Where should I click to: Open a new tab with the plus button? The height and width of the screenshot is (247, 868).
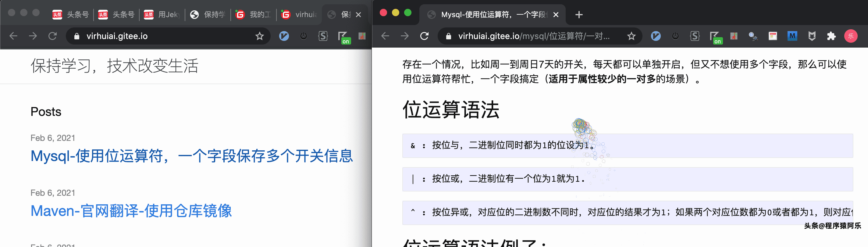(x=579, y=15)
